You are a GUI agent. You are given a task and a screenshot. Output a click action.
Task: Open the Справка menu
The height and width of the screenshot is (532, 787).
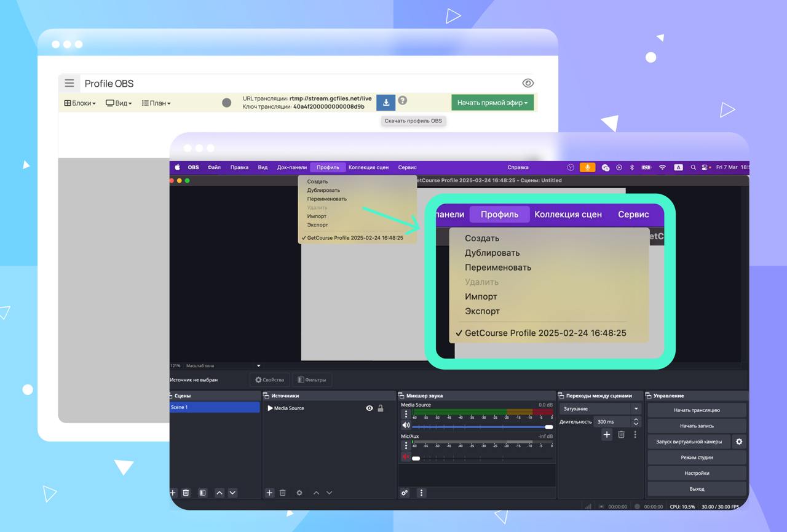click(518, 167)
